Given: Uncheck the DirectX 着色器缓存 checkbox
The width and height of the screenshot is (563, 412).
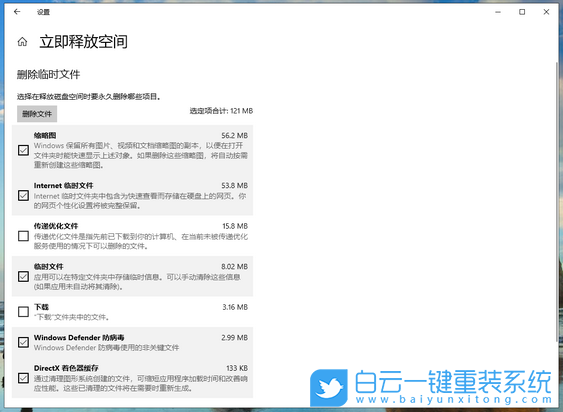Looking at the screenshot, I should [x=23, y=378].
